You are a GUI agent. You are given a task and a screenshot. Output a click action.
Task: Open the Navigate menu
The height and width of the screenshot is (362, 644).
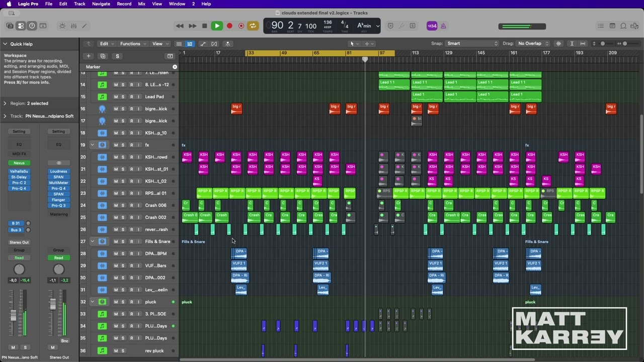[101, 4]
